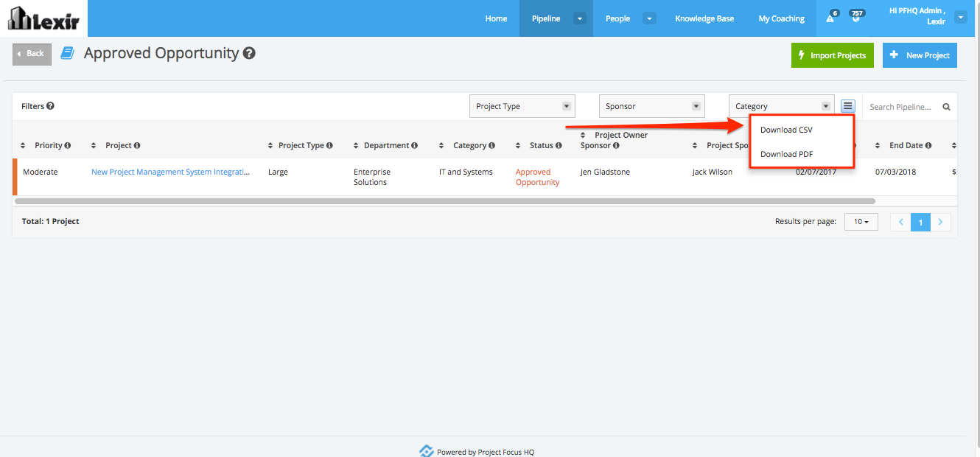The image size is (980, 457).
Task: Click the Category column info icon
Action: coord(491,145)
